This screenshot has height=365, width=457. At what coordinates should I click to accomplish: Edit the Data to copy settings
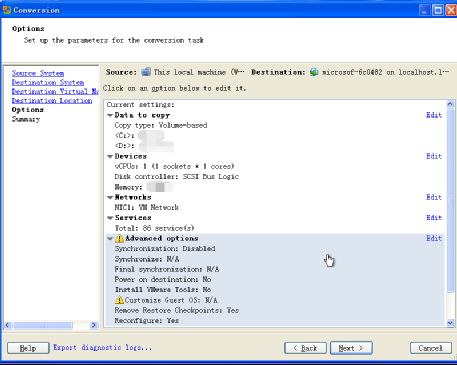point(434,115)
